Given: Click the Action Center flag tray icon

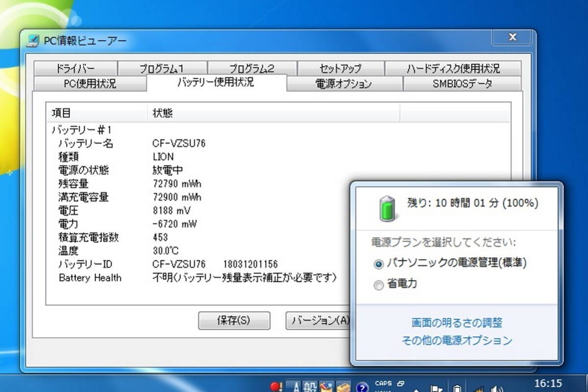Looking at the screenshot, I should (x=437, y=388).
